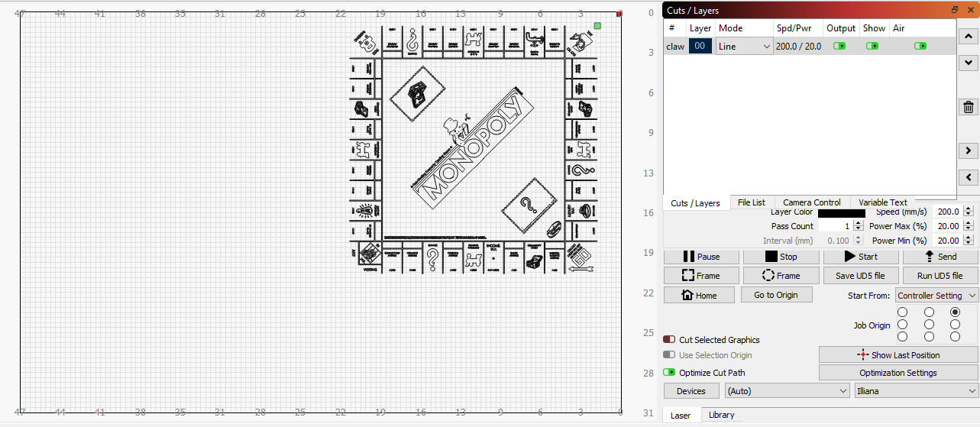Open Optimization Settings

coord(898,373)
